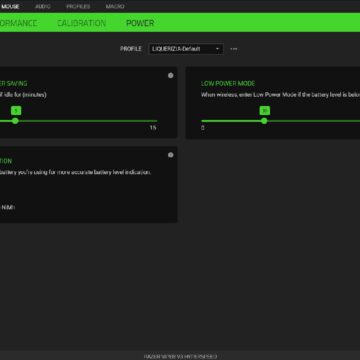Click the Low Power Mode value badge
Viewport: 360px width, 360px height.
click(x=265, y=110)
